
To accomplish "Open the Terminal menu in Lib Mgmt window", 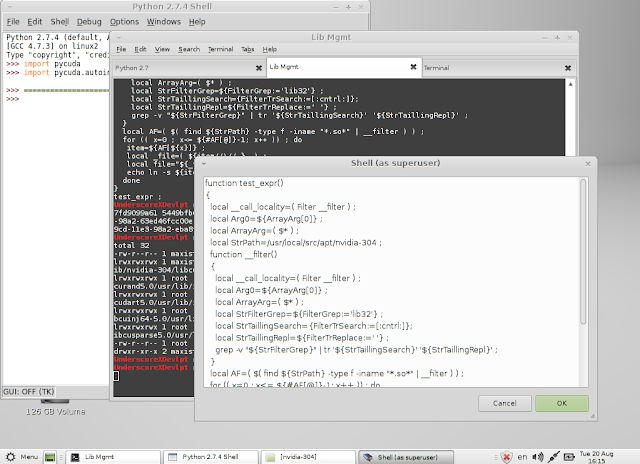I will click(x=220, y=49).
